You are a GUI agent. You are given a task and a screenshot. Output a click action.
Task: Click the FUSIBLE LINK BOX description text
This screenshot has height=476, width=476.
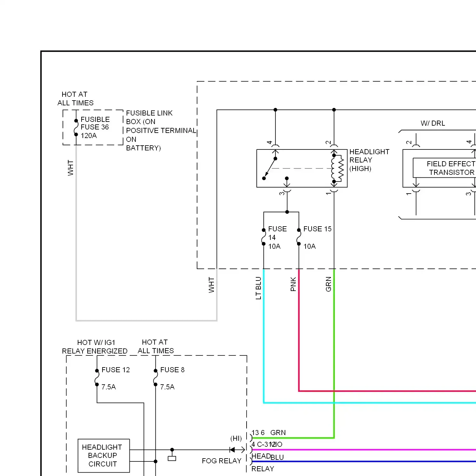click(x=161, y=130)
